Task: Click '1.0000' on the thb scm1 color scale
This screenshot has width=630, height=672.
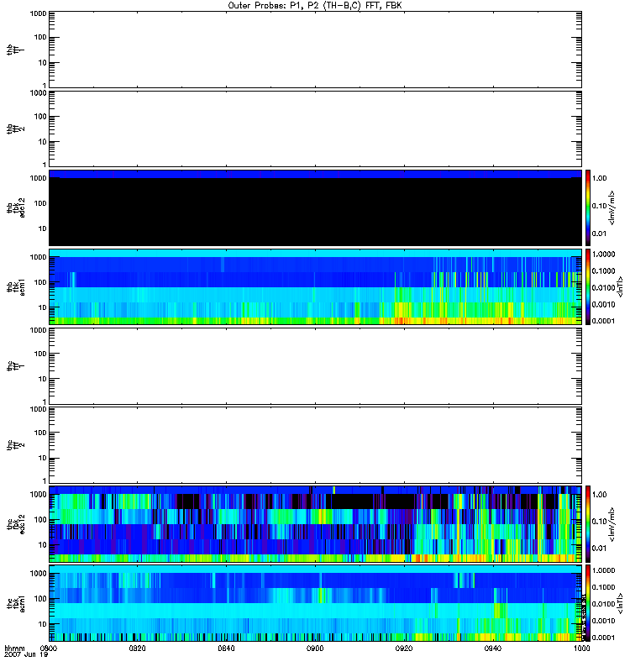Action: coord(603,255)
